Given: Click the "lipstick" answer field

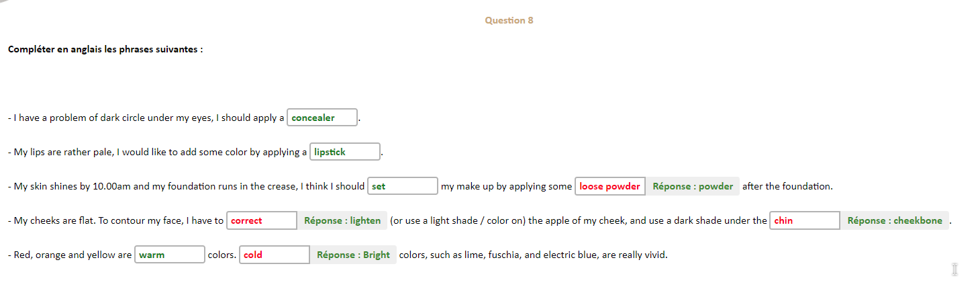Looking at the screenshot, I should coord(345,152).
